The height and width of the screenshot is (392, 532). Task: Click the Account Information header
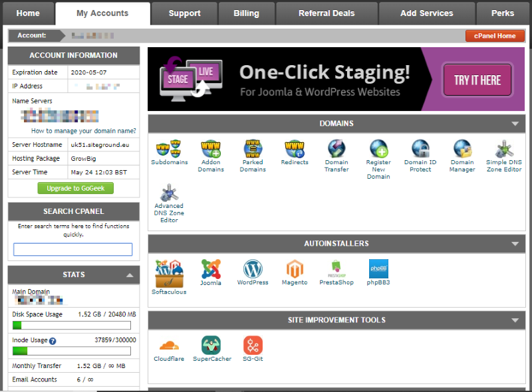coord(74,55)
